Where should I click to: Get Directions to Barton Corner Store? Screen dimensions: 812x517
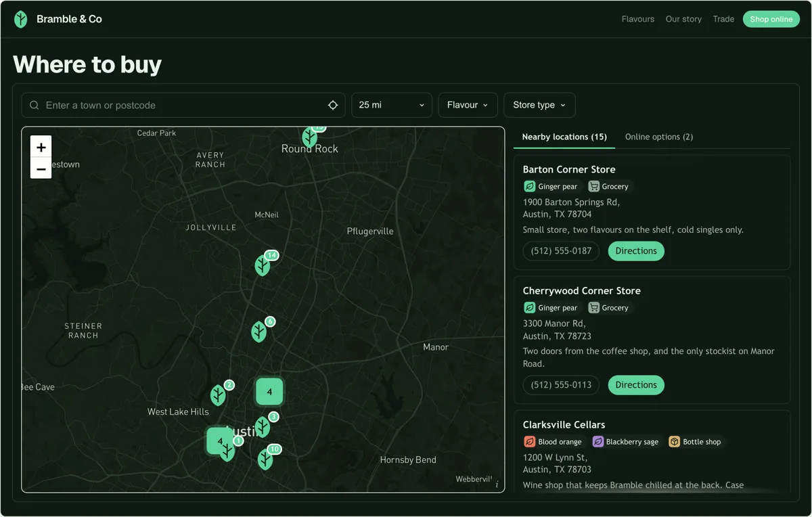(x=636, y=250)
